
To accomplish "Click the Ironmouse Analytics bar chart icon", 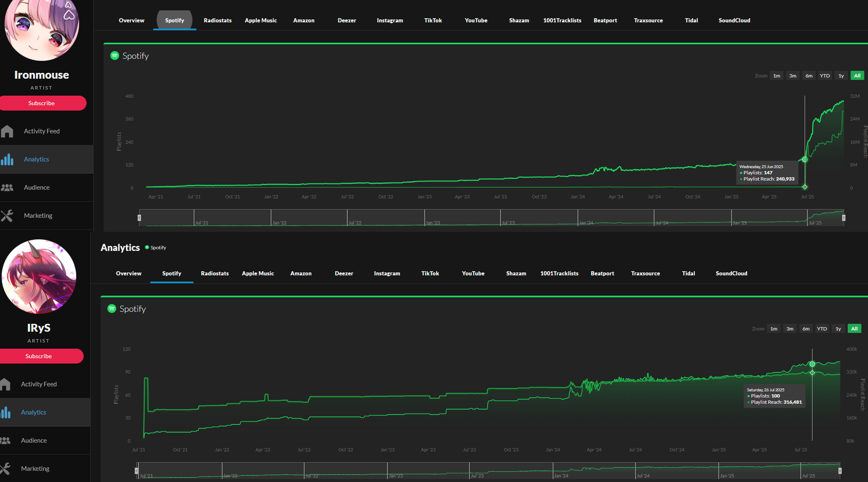I will point(7,159).
